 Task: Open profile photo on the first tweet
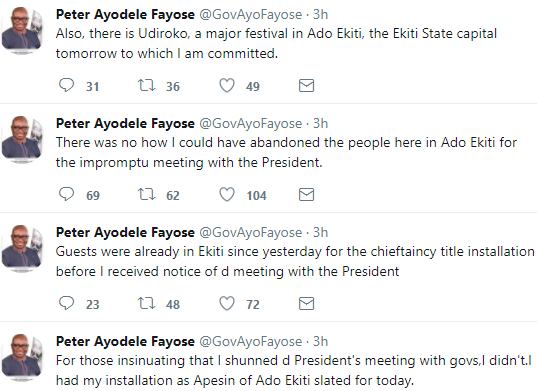(x=23, y=30)
